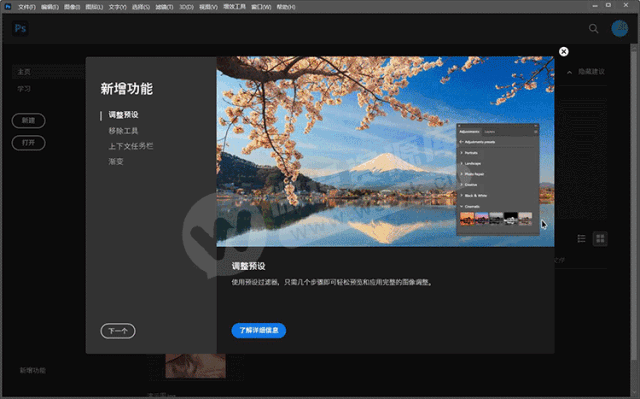Image resolution: width=640 pixels, height=399 pixels.
Task: Open the 视图(V) menu
Action: (x=208, y=7)
